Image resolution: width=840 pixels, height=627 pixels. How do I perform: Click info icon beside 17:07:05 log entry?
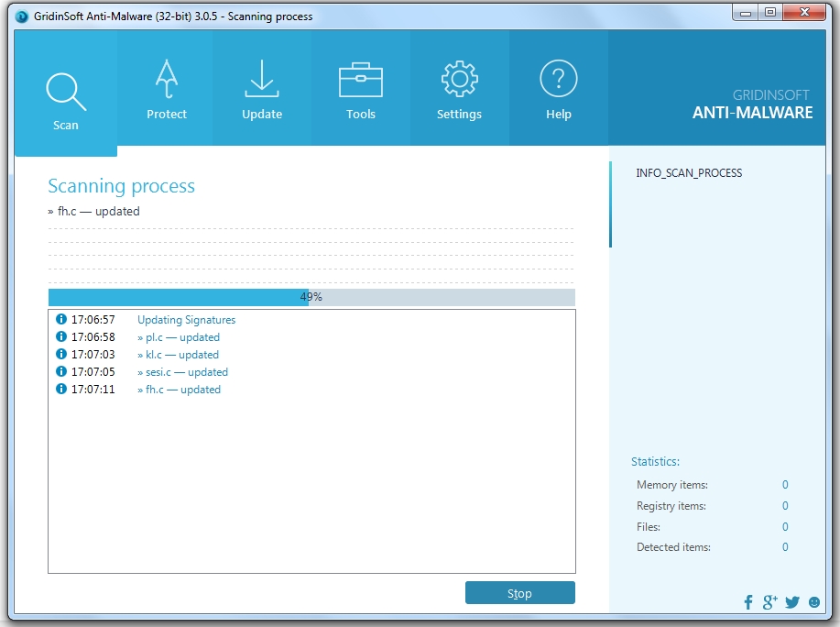click(61, 371)
